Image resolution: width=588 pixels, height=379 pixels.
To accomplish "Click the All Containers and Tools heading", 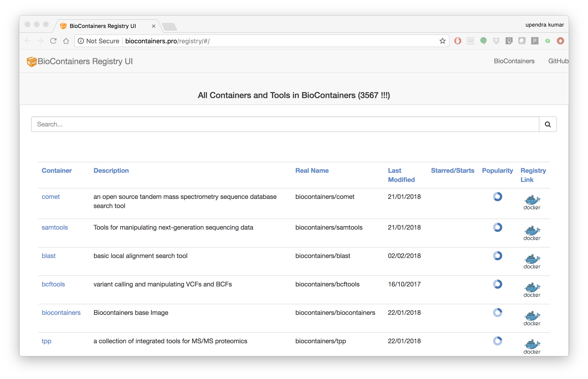I will pos(294,95).
